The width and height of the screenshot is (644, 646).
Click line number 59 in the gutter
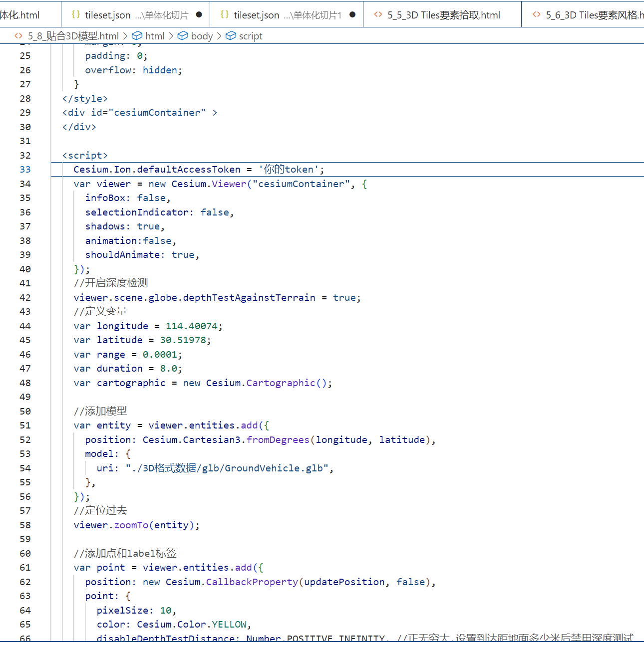25,539
